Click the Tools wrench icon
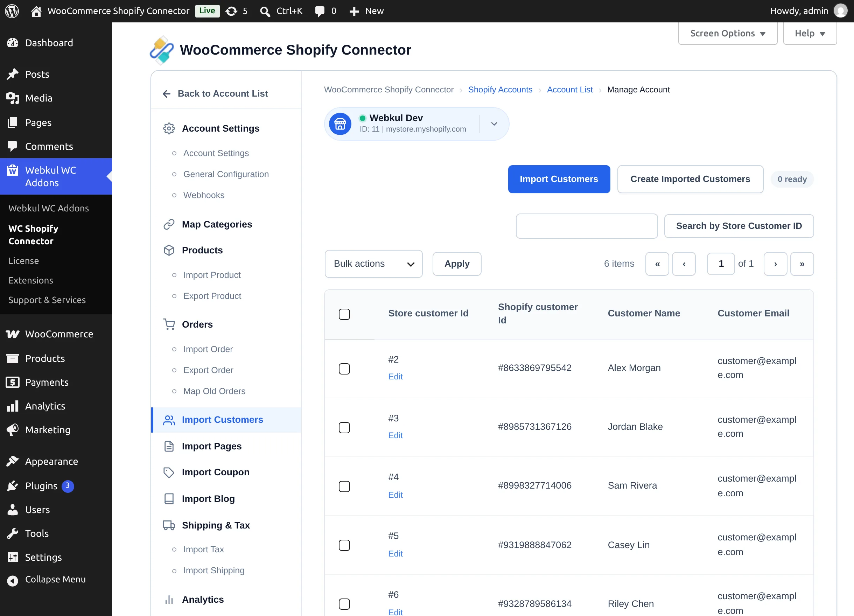This screenshot has width=854, height=616. click(13, 533)
